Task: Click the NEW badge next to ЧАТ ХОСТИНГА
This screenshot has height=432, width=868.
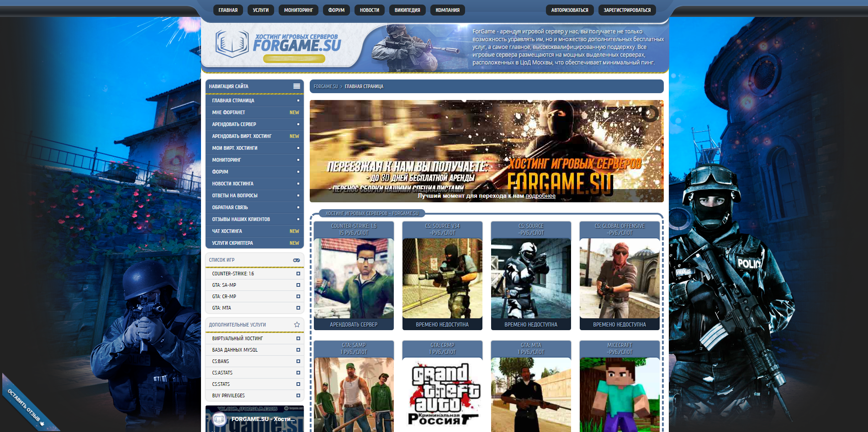Action: (294, 231)
